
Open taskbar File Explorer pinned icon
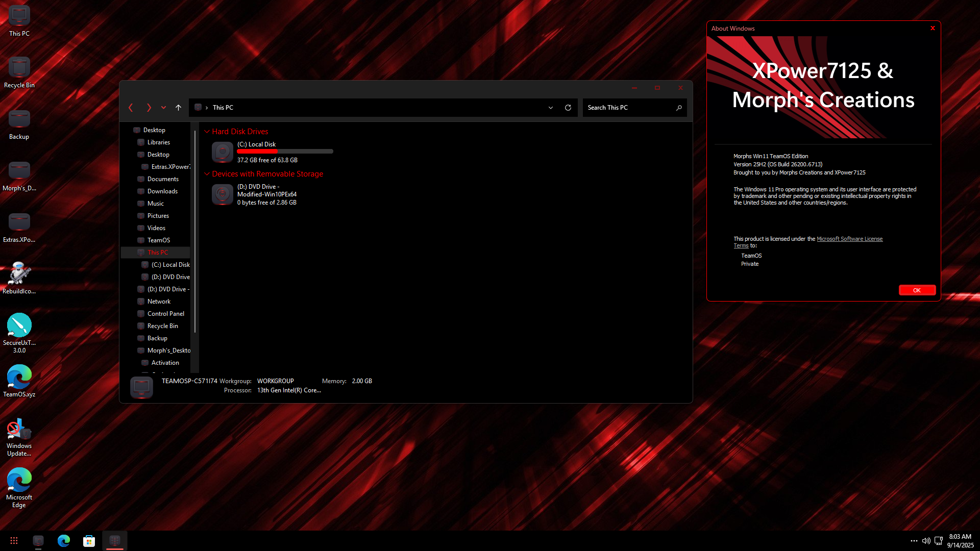click(38, 541)
